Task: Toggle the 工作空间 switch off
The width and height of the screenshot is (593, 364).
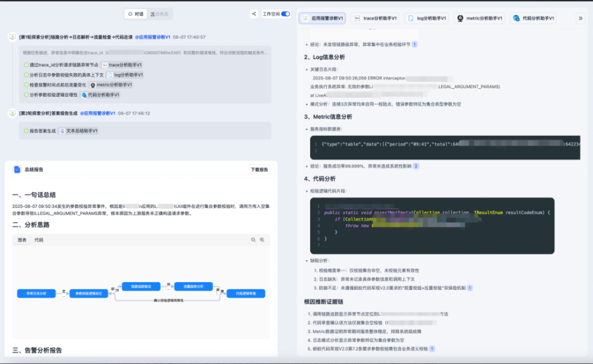Action: [x=286, y=14]
